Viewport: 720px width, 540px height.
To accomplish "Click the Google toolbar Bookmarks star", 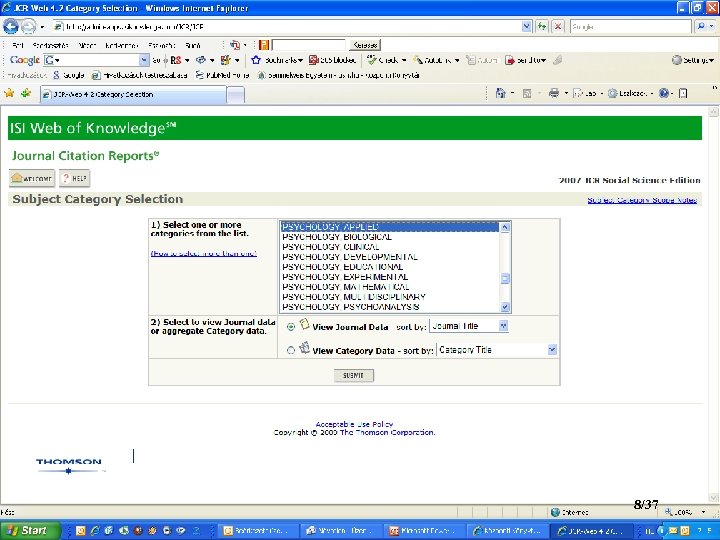I will click(256, 60).
